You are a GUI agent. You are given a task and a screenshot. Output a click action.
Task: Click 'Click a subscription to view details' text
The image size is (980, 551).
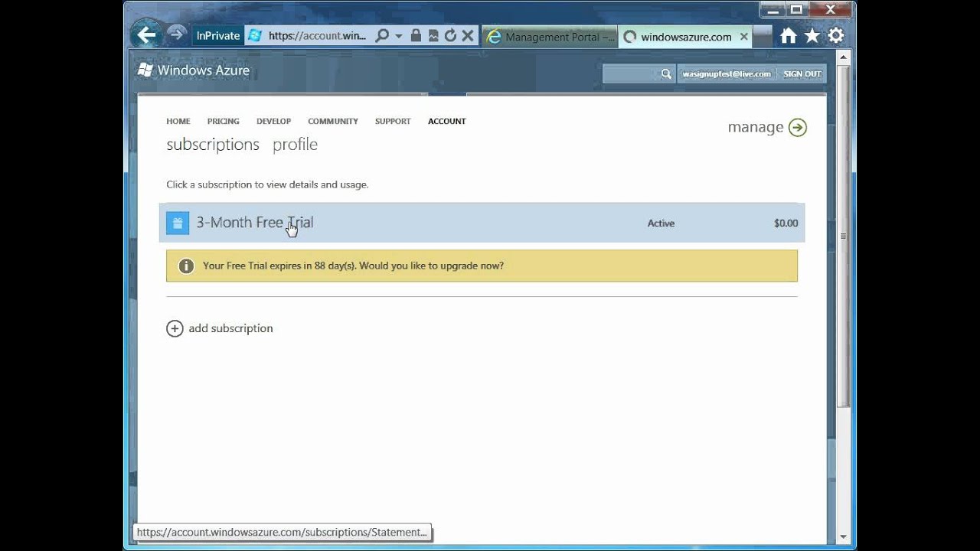pyautogui.click(x=267, y=184)
